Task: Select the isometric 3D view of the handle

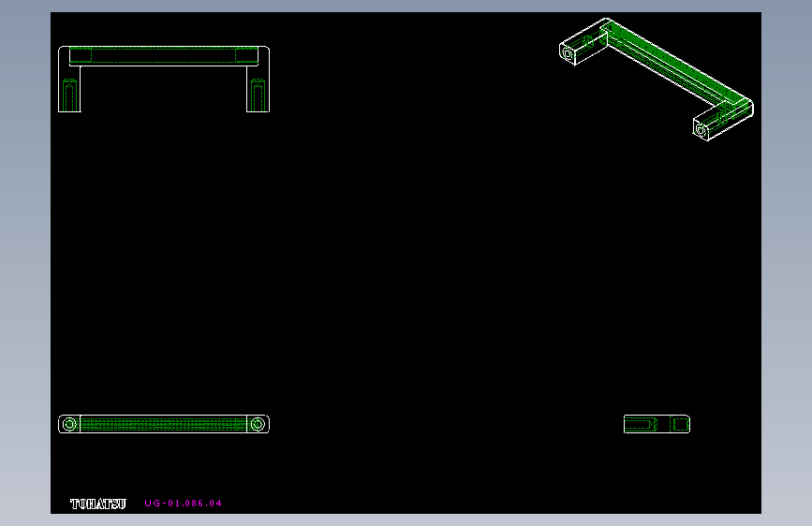Action: (x=657, y=80)
